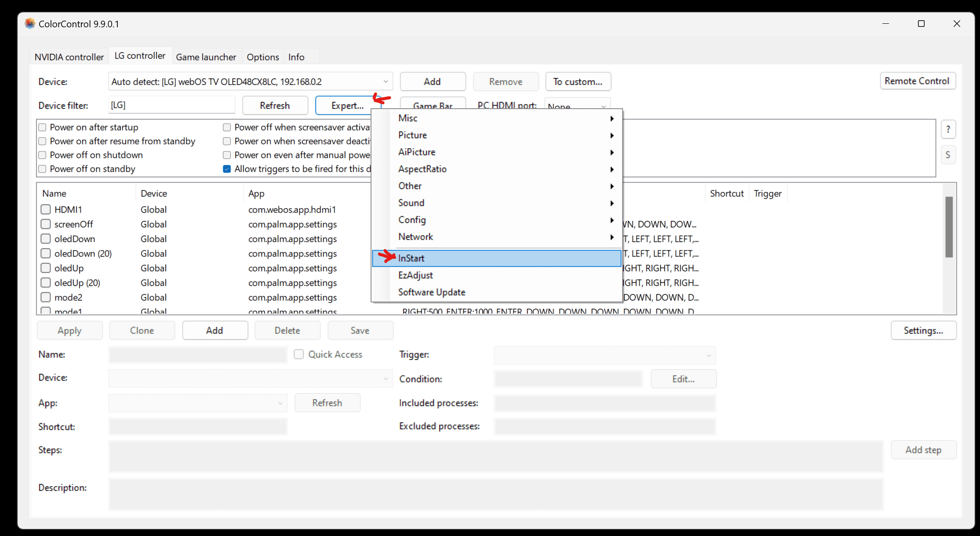Check the oledDown (20) preset checkbox
This screenshot has width=980, height=536.
click(x=45, y=253)
